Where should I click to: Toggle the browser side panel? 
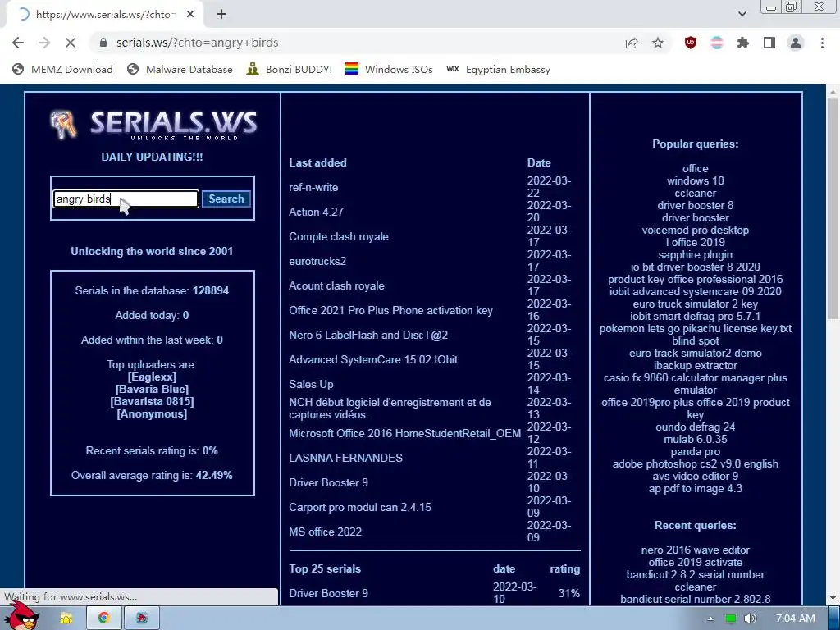769,43
